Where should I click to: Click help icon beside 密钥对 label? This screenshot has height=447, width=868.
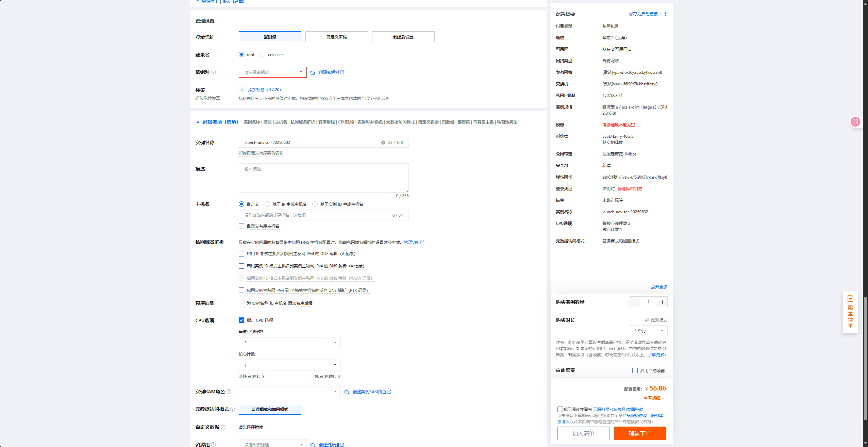pos(214,72)
